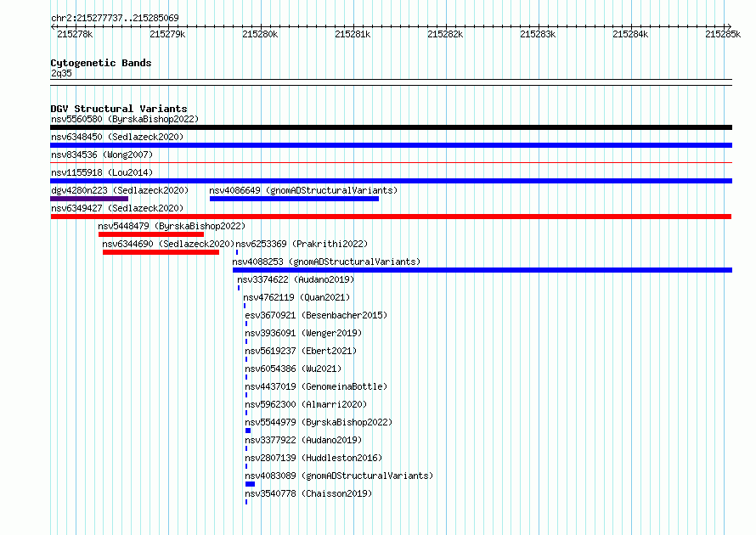
Task: Select the nsv6349427 (Sedlazeck2020) label
Action: (117, 208)
